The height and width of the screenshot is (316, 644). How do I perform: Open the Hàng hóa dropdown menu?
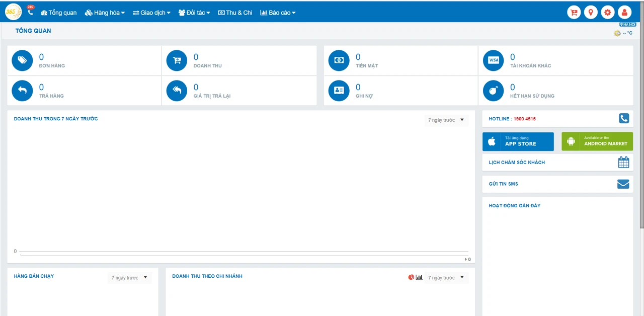pyautogui.click(x=105, y=13)
